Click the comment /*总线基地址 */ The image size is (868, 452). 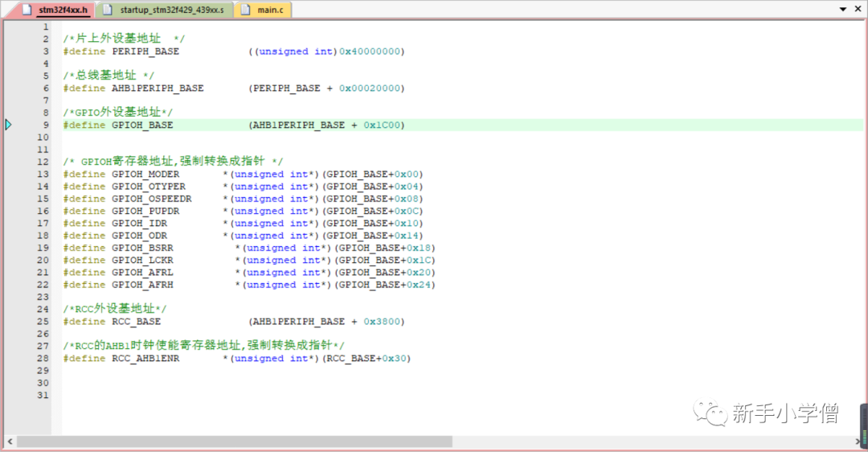click(108, 76)
